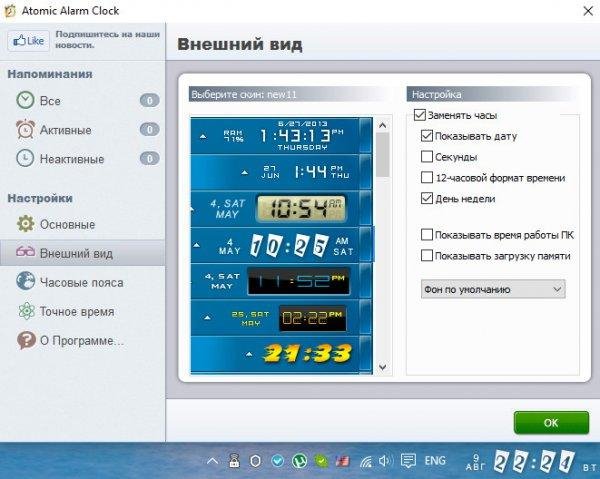Click the gear icon beside Основные
The image size is (600, 479).
[25, 224]
